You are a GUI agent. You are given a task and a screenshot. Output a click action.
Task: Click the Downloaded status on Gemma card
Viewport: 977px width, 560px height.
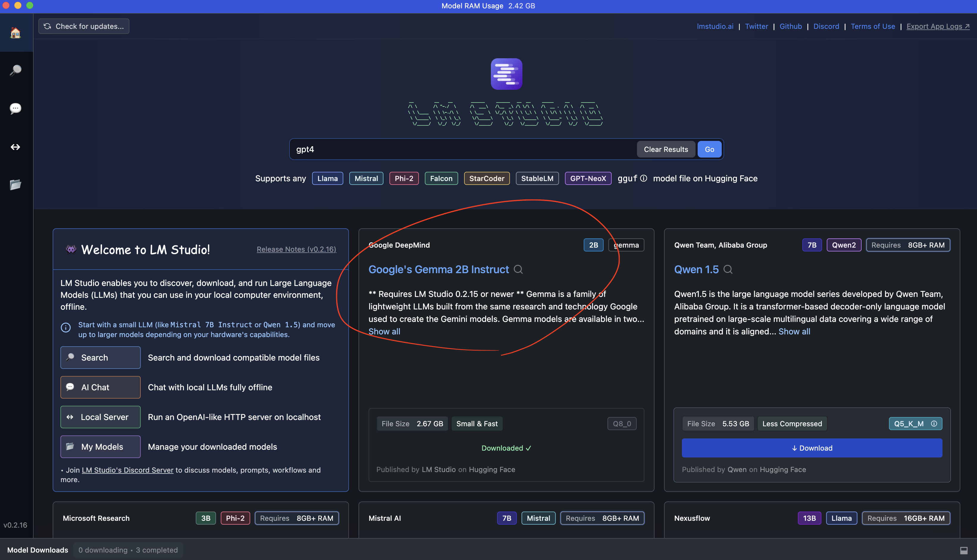506,448
